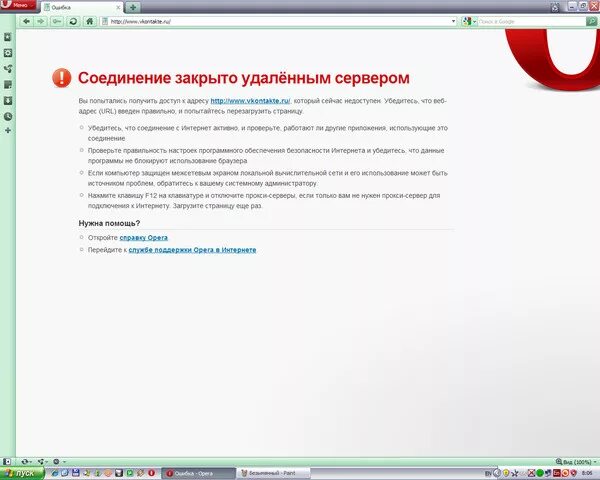
Task: Open the справку Opera link
Action: point(143,238)
